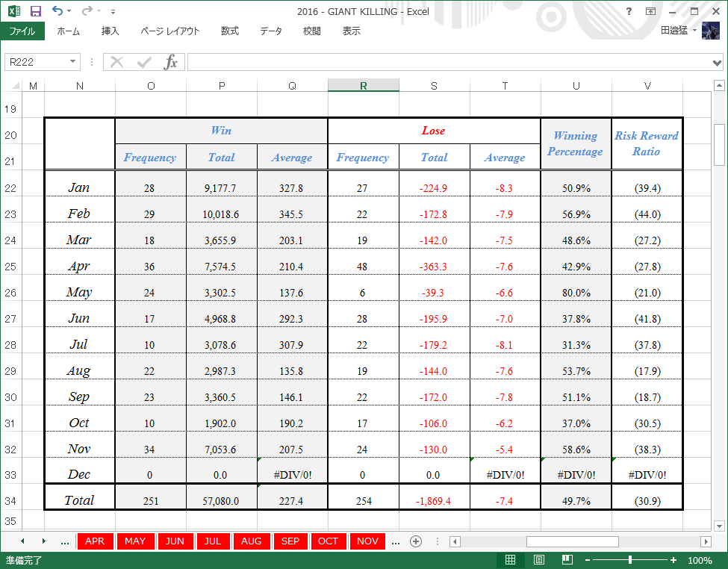Open the Name Box dropdown arrow

(x=72, y=62)
